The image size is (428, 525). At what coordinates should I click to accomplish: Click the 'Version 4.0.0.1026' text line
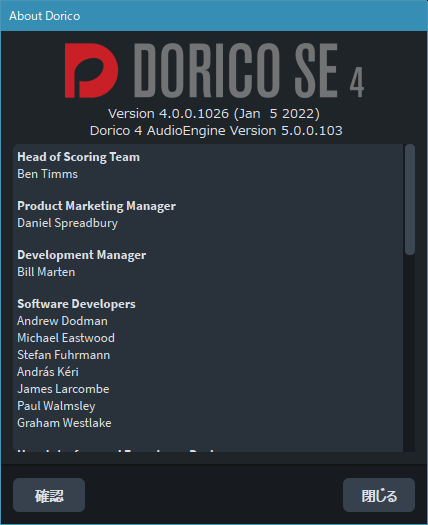point(214,114)
